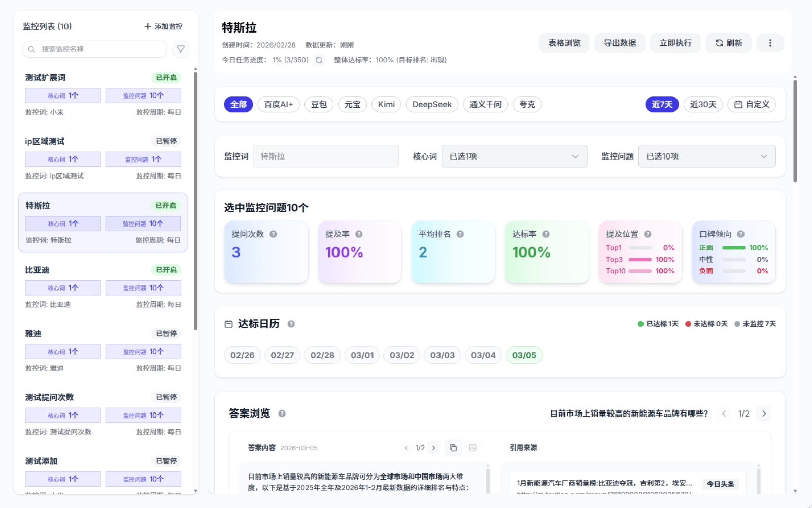Select 比亚迪 from the monitor list
812x508 pixels.
pyautogui.click(x=101, y=287)
